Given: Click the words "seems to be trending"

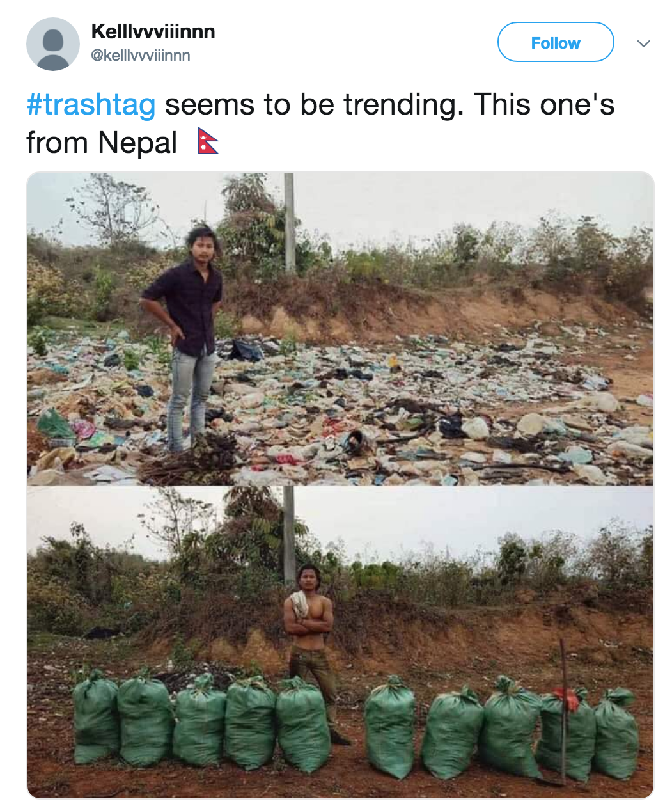Looking at the screenshot, I should (x=315, y=105).
